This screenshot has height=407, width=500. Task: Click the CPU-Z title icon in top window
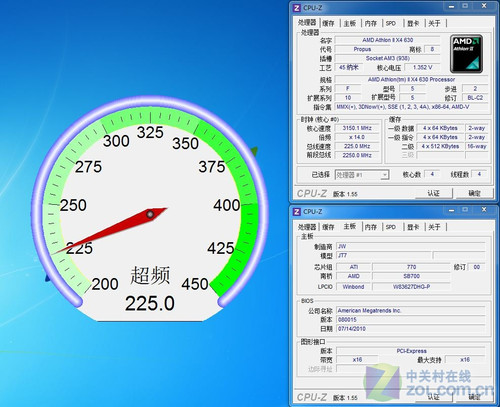(x=297, y=7)
